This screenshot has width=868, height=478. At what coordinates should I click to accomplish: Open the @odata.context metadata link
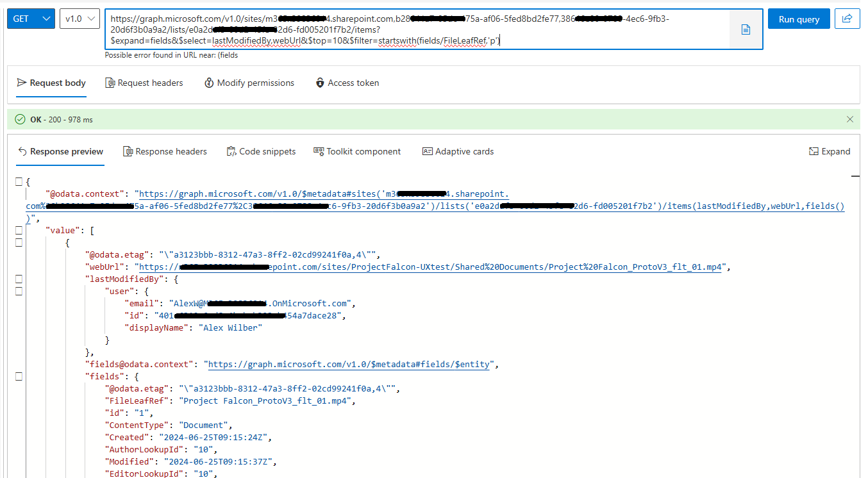(435, 206)
